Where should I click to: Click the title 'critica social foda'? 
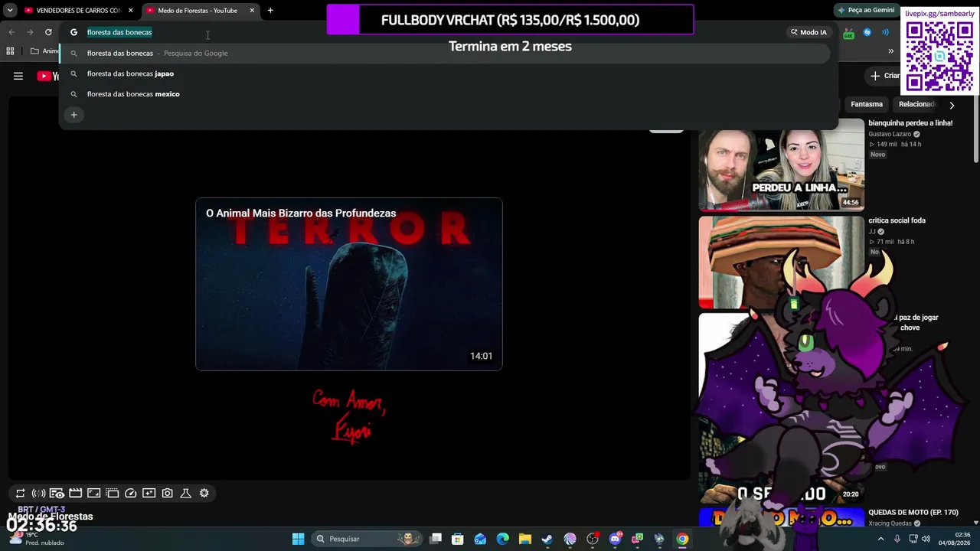point(897,220)
